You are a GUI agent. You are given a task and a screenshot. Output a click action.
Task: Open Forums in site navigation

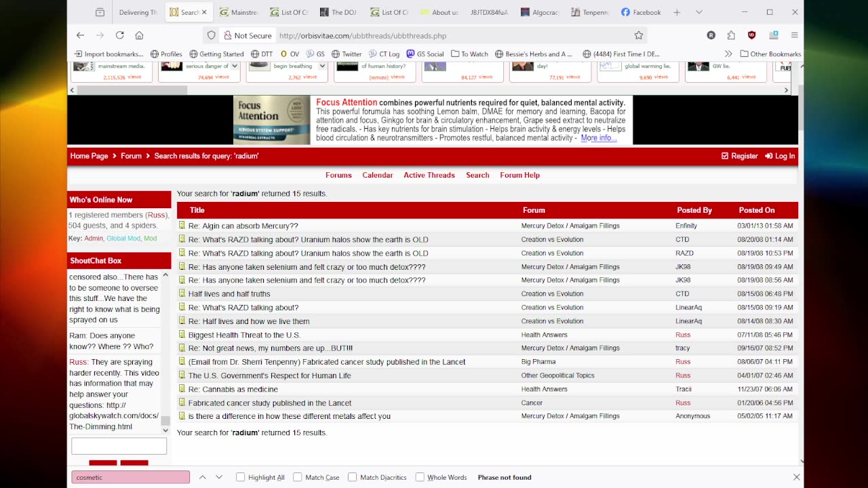coord(338,175)
